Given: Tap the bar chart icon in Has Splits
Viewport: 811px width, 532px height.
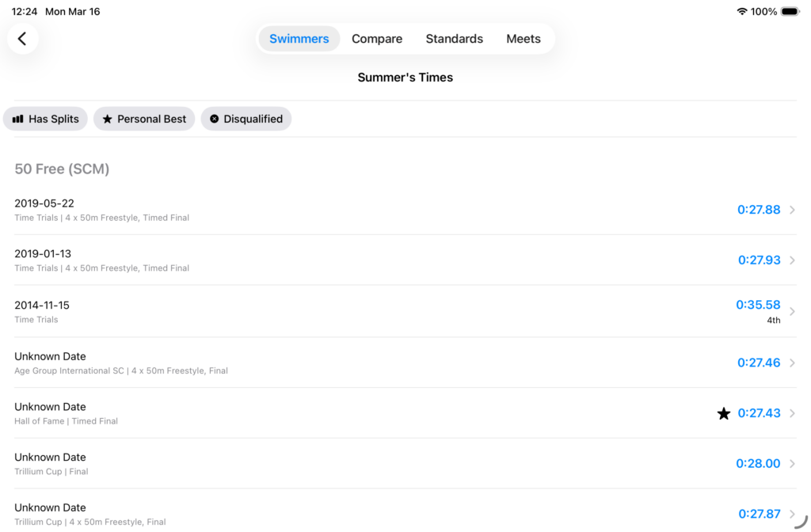Looking at the screenshot, I should 18,119.
